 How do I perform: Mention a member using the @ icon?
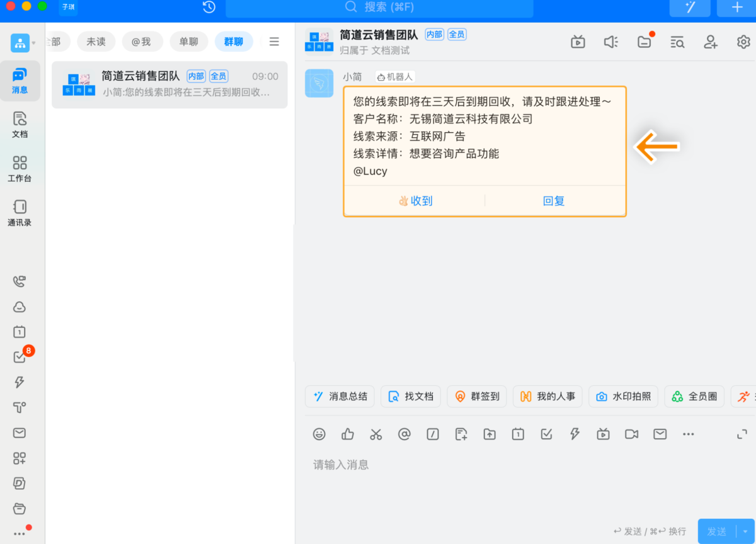pyautogui.click(x=404, y=434)
